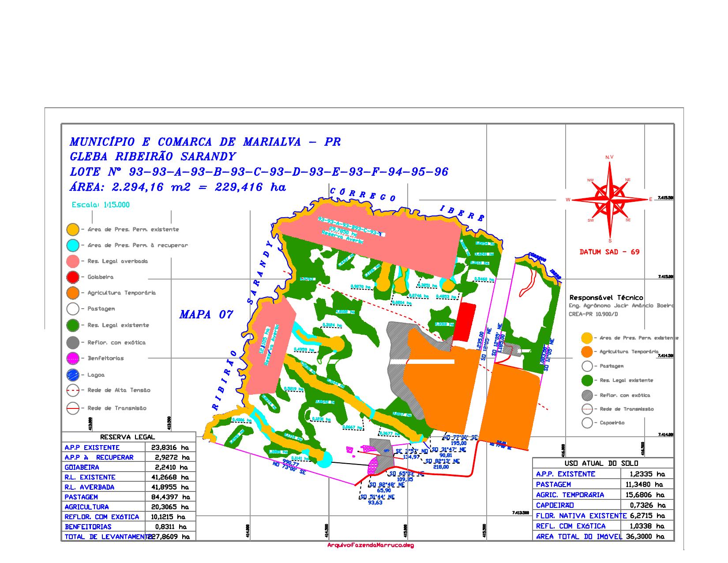
Task: Click the blue hatched Lagoa legend circle
Action: click(x=73, y=375)
